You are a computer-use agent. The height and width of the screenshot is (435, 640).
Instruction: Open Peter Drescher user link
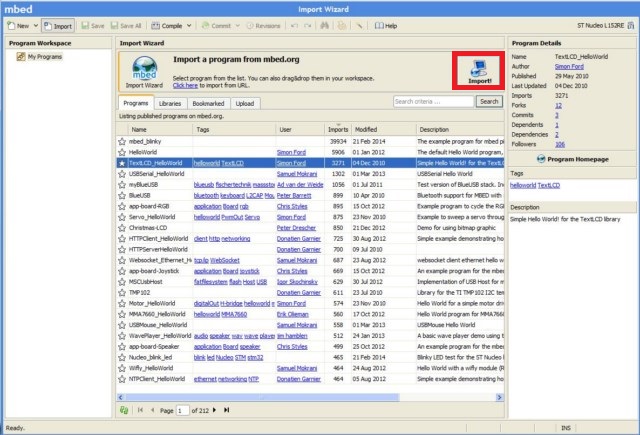tap(296, 228)
